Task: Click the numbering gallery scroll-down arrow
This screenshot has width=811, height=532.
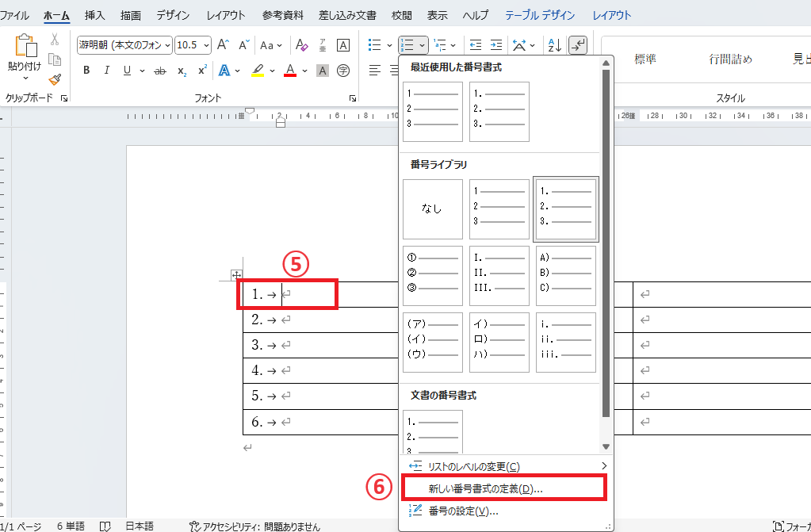Action: pos(606,446)
